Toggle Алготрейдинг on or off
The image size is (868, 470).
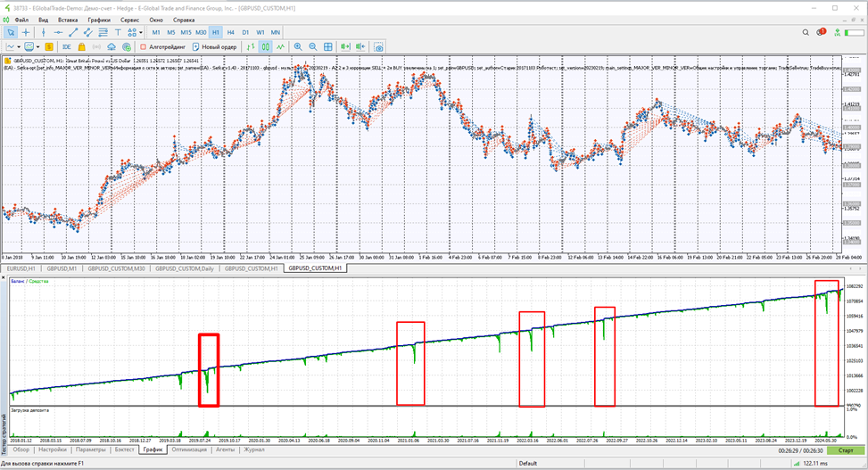pos(162,47)
